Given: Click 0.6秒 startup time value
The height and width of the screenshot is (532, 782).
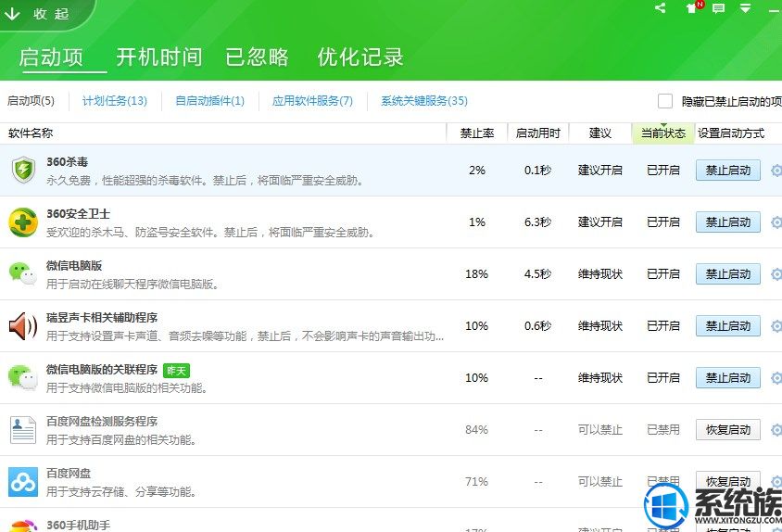Looking at the screenshot, I should 537,326.
